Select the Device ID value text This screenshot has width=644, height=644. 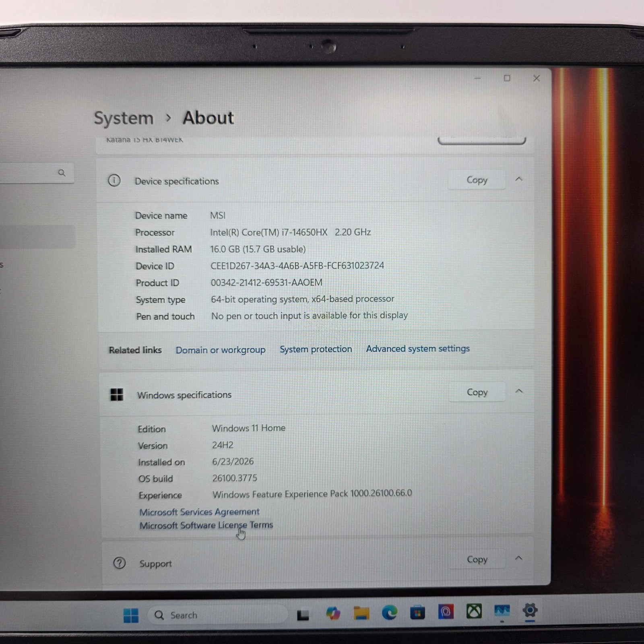[297, 266]
